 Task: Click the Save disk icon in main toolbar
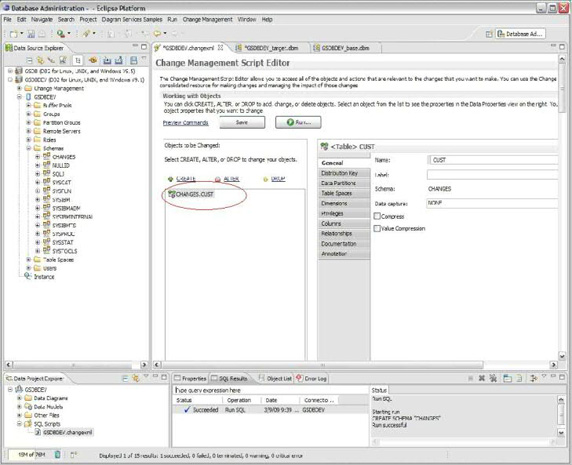[31, 34]
